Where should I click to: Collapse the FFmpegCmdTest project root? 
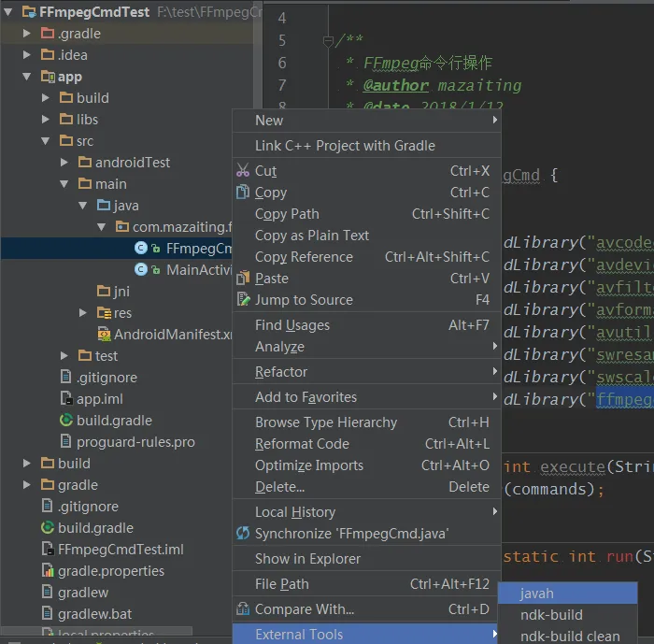(x=7, y=12)
